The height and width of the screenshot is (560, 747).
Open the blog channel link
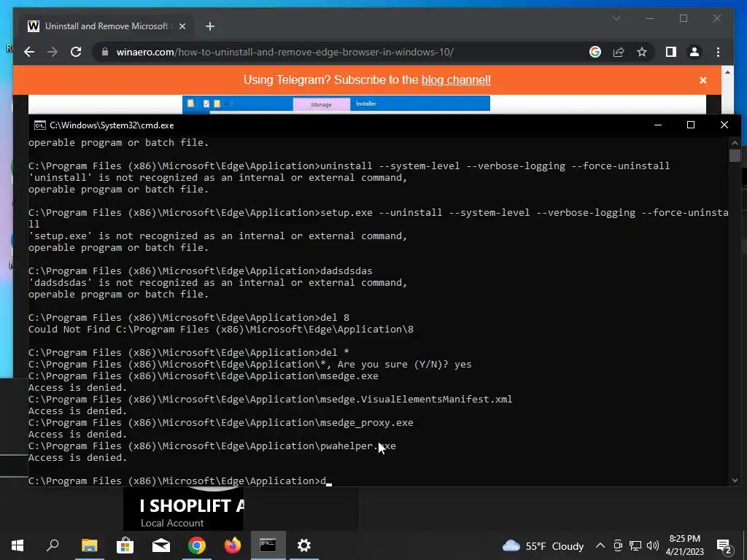(x=456, y=79)
